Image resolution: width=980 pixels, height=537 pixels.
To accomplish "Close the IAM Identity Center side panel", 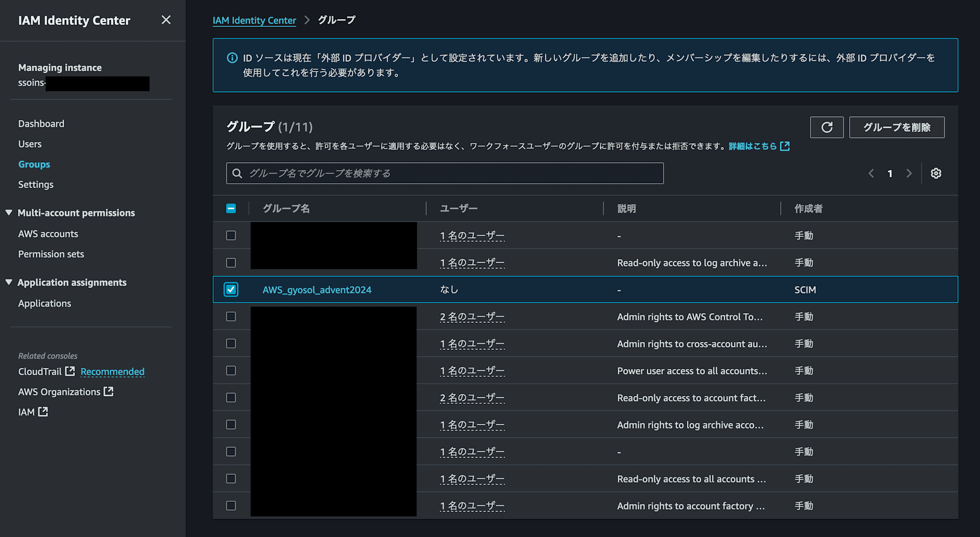I will pos(166,20).
